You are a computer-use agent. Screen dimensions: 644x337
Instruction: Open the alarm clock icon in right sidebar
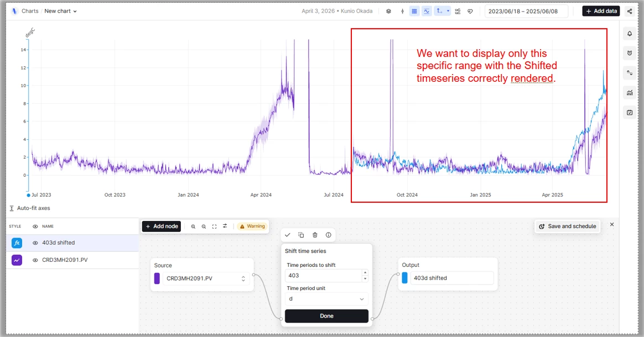(630, 53)
